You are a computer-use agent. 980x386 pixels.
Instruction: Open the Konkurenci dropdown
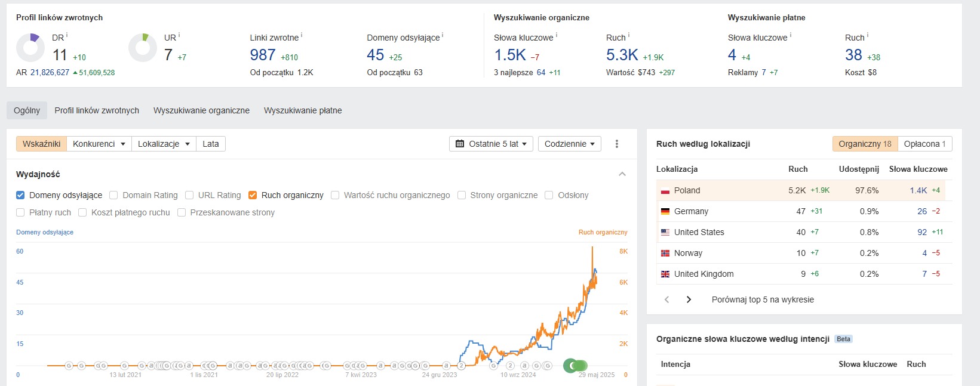pyautogui.click(x=99, y=144)
